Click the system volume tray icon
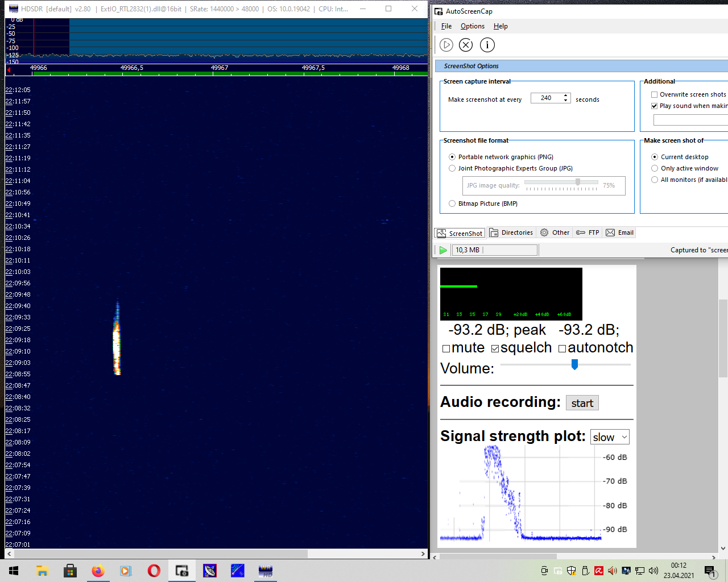This screenshot has width=728, height=582. [653, 571]
